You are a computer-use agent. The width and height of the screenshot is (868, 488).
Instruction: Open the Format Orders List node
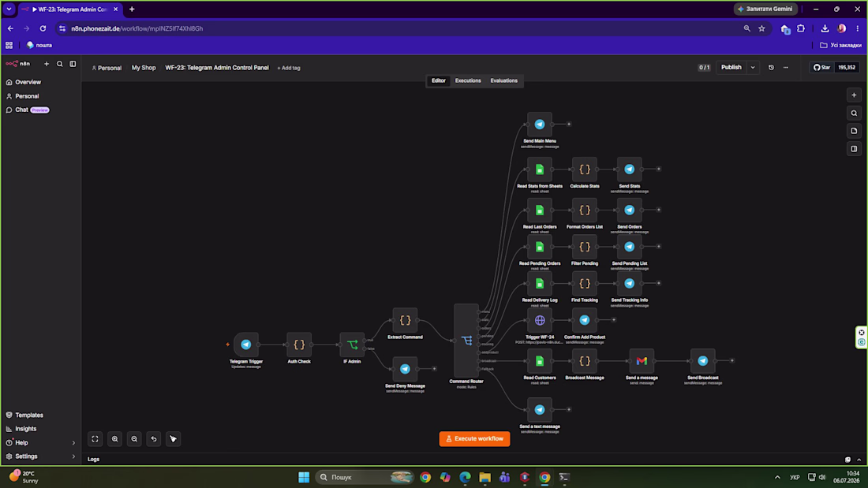[x=585, y=210]
